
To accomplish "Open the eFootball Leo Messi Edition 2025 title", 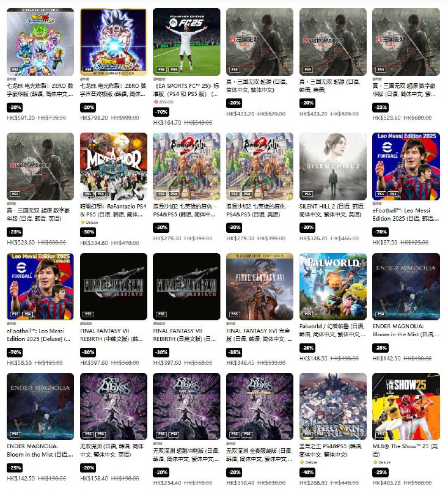I will point(405,215).
